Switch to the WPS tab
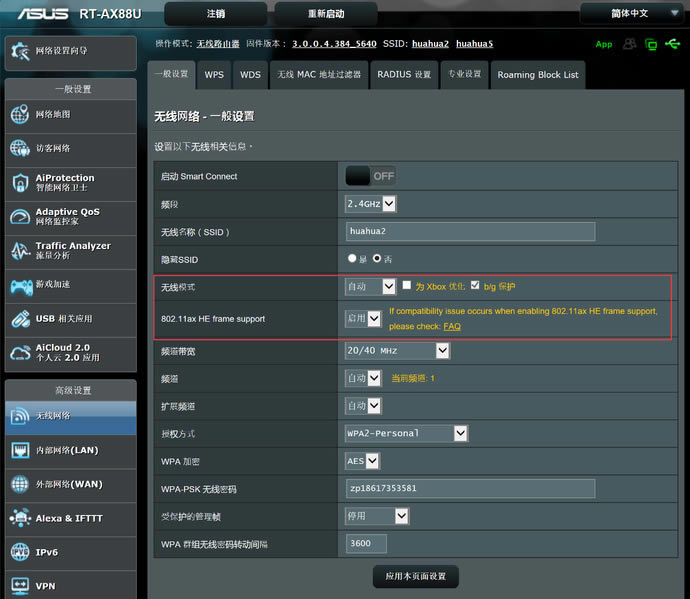The width and height of the screenshot is (690, 599). (214, 75)
